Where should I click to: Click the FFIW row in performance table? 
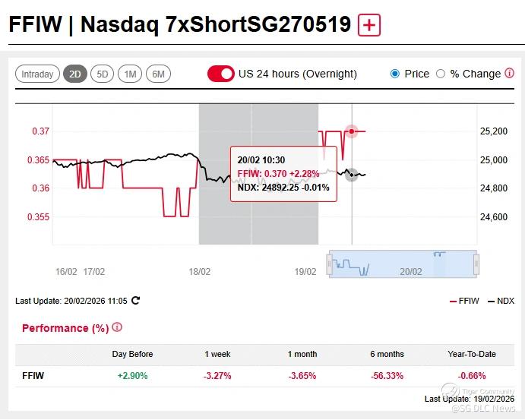pos(32,375)
